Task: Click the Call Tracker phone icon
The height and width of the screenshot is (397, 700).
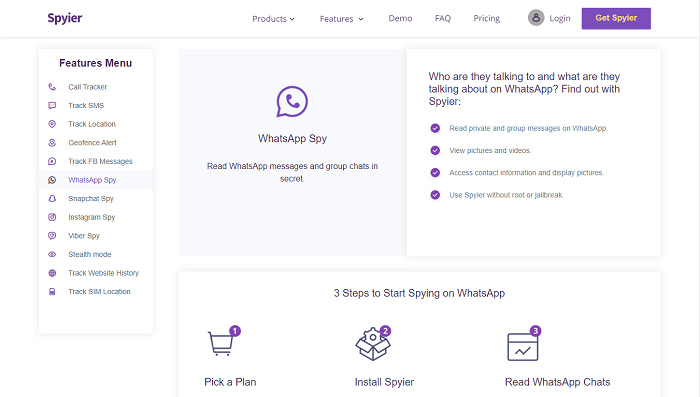Action: (52, 87)
